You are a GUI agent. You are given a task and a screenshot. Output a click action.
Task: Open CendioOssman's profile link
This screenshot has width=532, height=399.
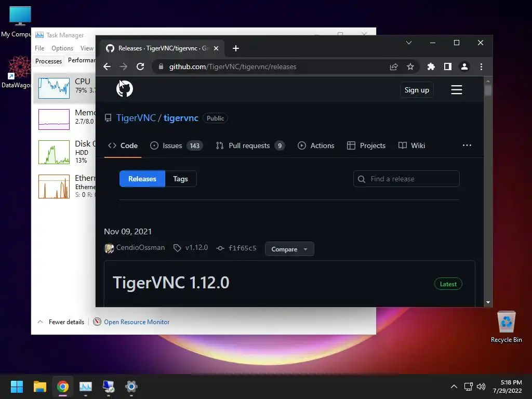[x=140, y=248]
